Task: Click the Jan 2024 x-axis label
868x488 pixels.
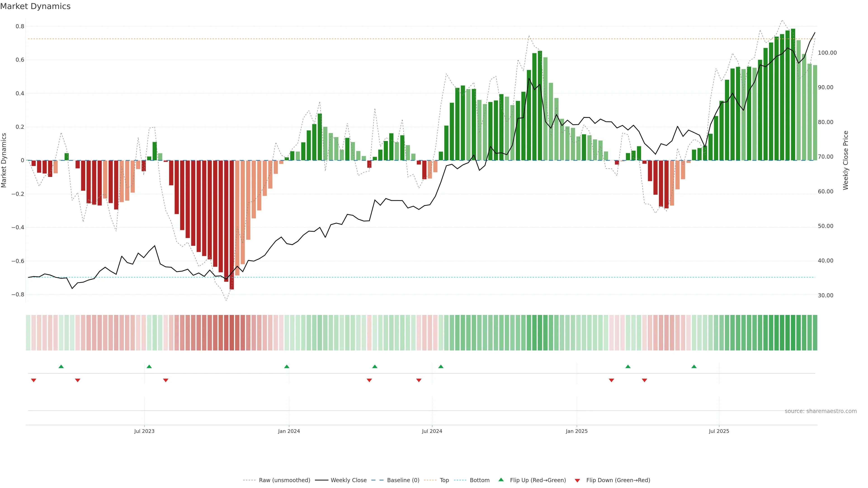Action: coord(289,431)
